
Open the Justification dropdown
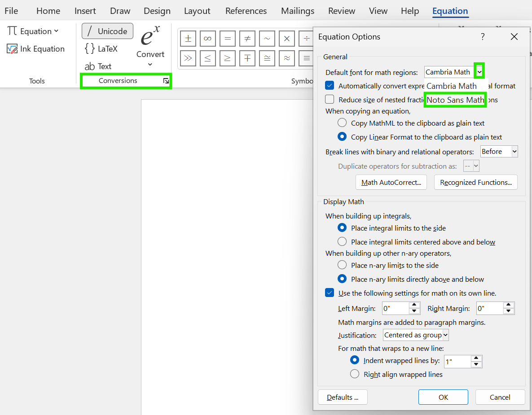415,335
